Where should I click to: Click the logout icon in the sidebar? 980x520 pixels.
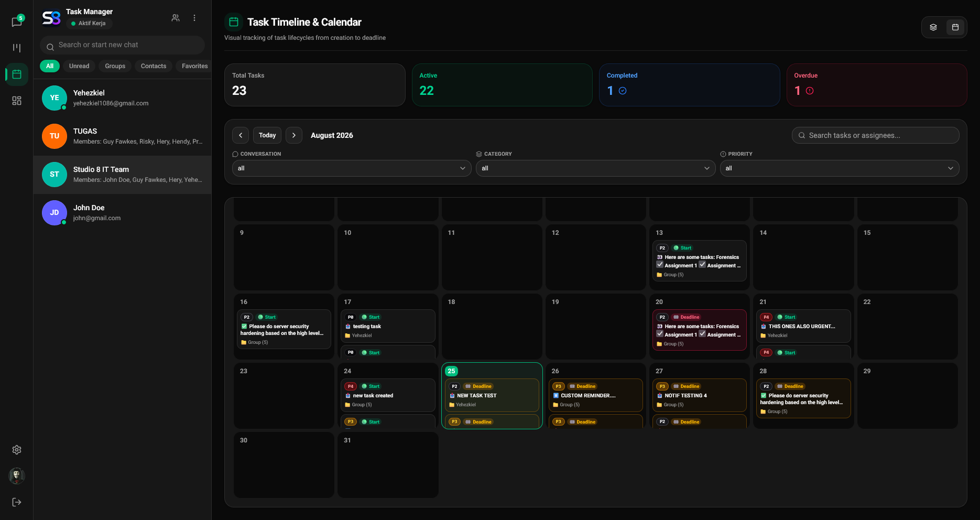coord(17,502)
